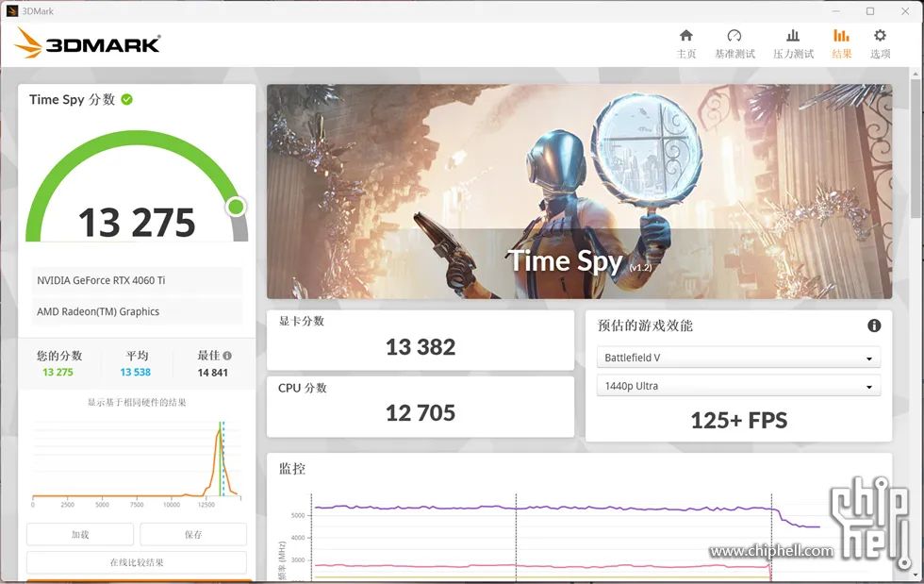
Task: Click the score distribution chart
Action: click(x=137, y=463)
